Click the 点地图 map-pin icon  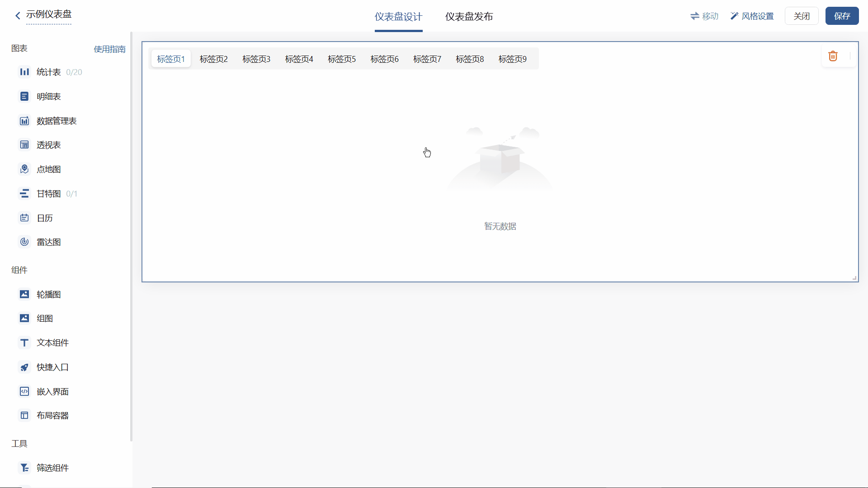pyautogui.click(x=24, y=169)
